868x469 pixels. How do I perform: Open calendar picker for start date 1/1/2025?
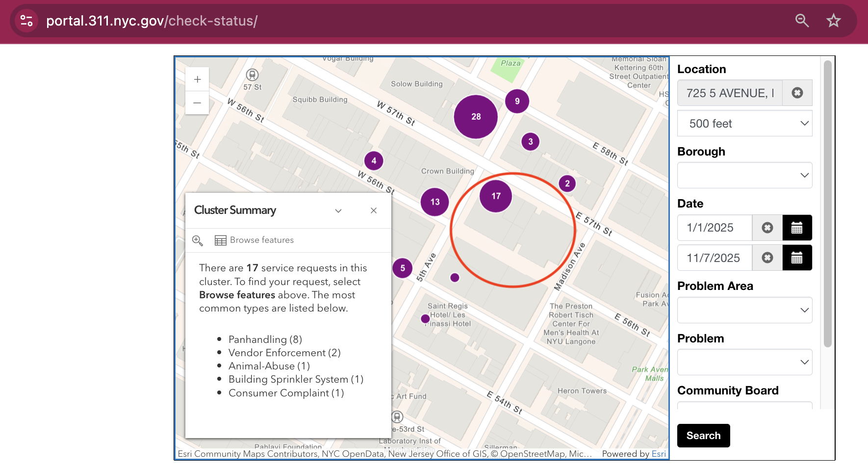797,228
